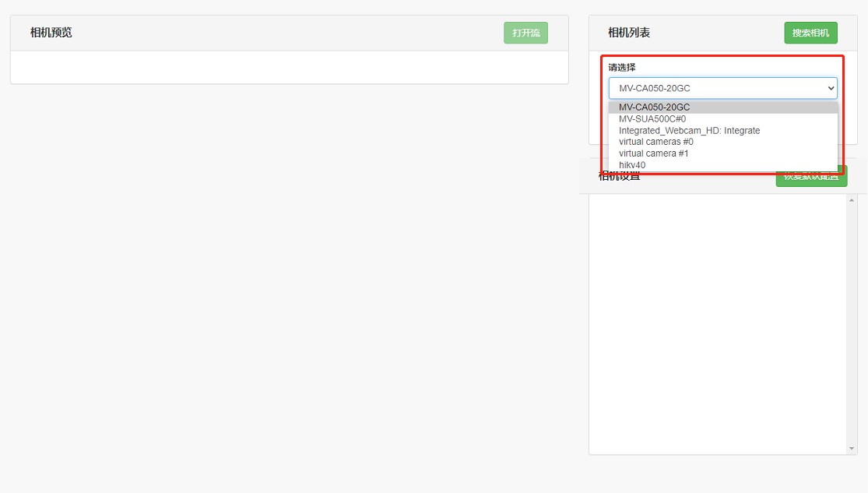Click the 相机列表 panel heading
Image resolution: width=868 pixels, height=493 pixels.
[x=629, y=33]
